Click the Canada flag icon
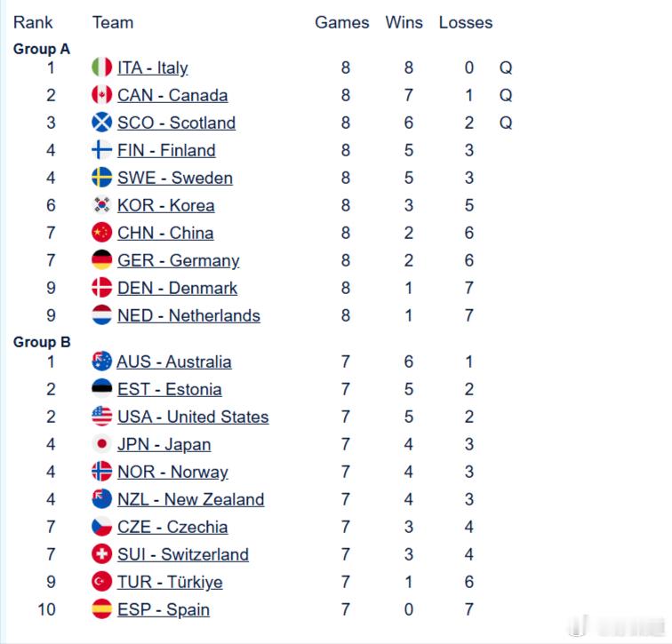The height and width of the screenshot is (644, 672). point(101,95)
